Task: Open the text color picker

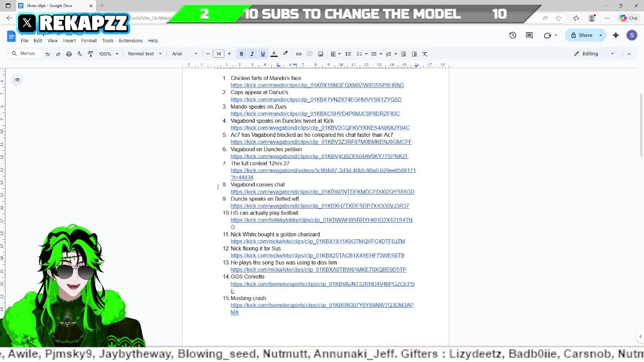Action: pyautogui.click(x=274, y=54)
